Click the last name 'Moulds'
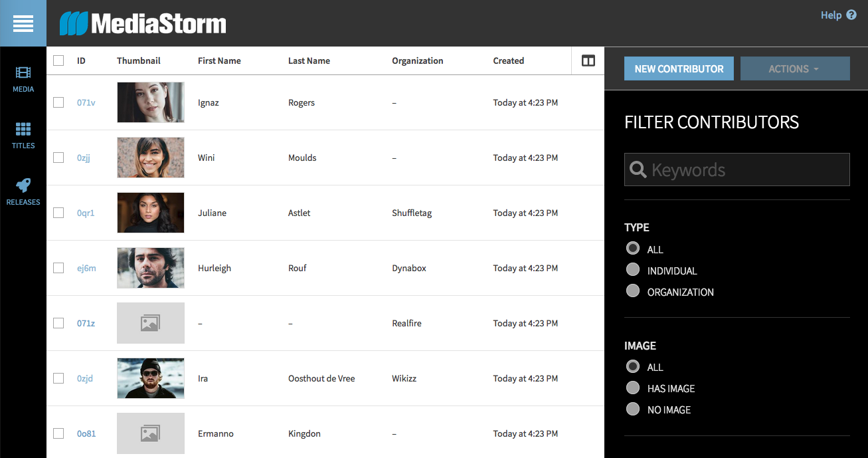The image size is (868, 458). 302,158
